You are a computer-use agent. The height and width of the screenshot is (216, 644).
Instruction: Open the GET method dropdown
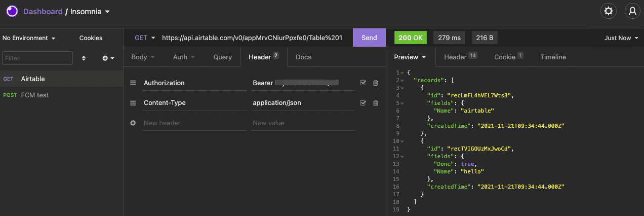[x=145, y=38]
